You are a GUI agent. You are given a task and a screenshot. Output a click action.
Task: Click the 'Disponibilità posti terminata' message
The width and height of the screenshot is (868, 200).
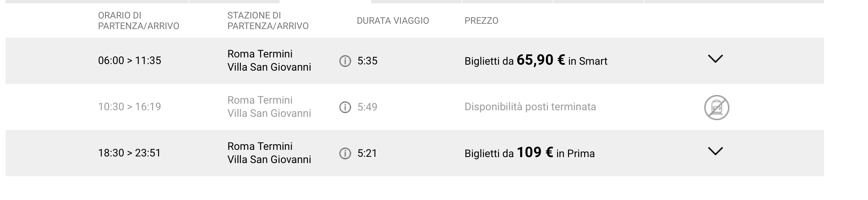click(530, 107)
